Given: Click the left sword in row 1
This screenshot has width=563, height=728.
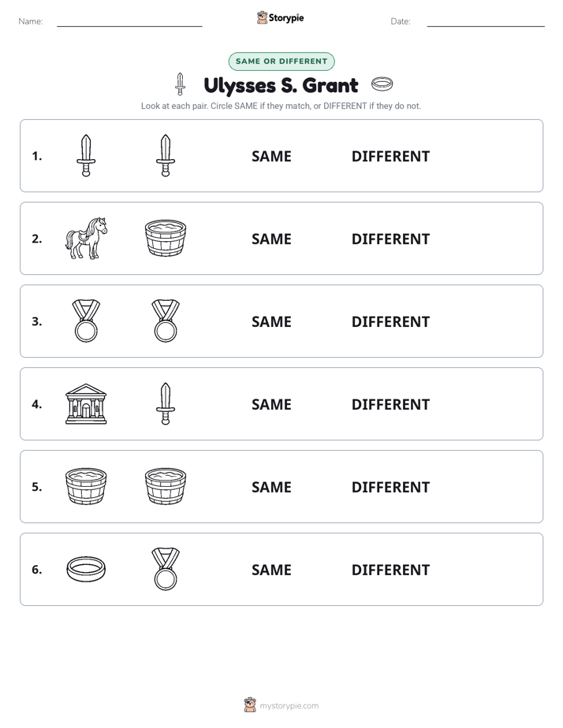Looking at the screenshot, I should tap(86, 155).
